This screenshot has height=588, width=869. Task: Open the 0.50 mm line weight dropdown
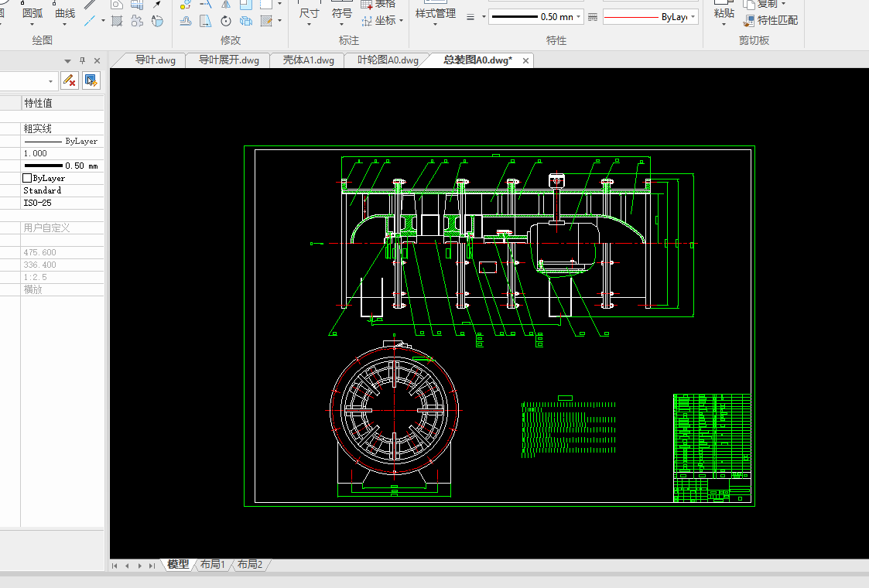[x=579, y=17]
